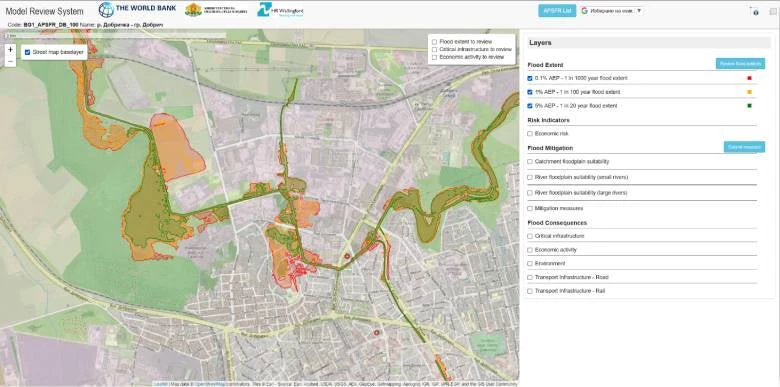Click the World Bank logo

click(x=137, y=9)
